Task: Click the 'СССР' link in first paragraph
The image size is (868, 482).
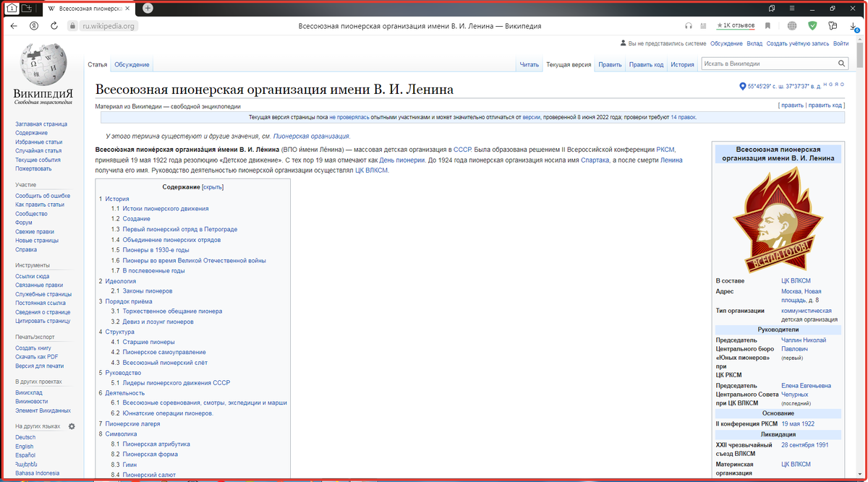Action: (462, 150)
